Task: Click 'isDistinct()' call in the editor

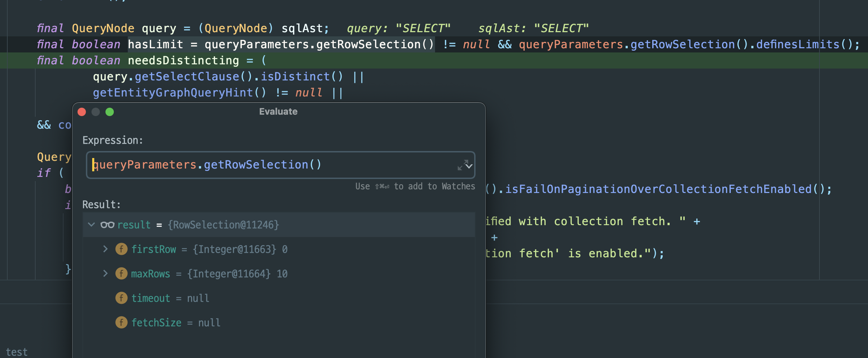Action: (302, 77)
